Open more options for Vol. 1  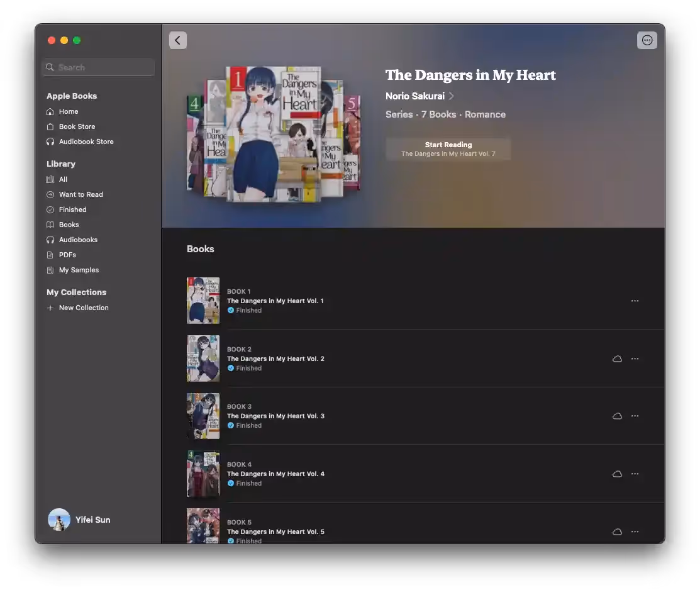click(635, 301)
